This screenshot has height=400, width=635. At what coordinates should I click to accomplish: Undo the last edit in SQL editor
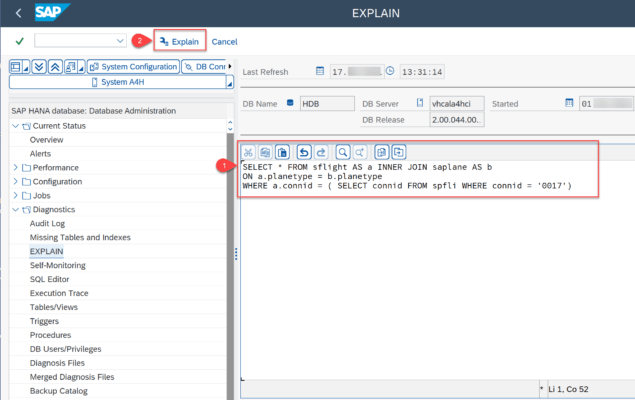[304, 152]
